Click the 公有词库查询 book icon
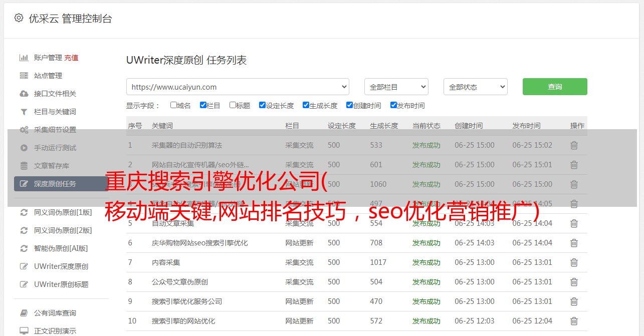The width and height of the screenshot is (644, 336). pos(24,313)
